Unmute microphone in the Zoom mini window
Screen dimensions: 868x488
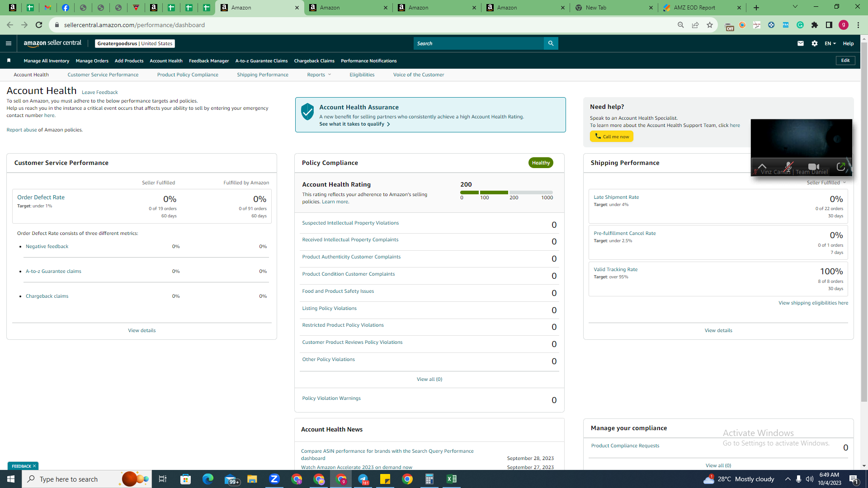pyautogui.click(x=788, y=167)
